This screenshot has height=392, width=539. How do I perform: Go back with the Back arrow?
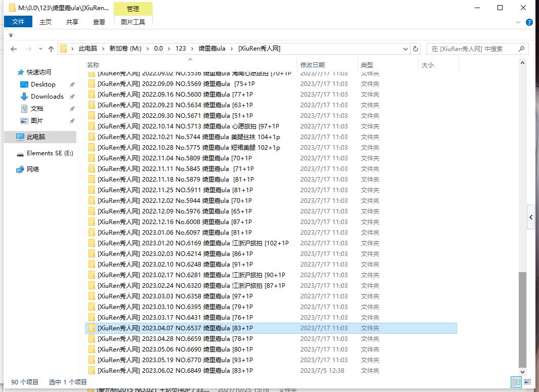[x=14, y=49]
